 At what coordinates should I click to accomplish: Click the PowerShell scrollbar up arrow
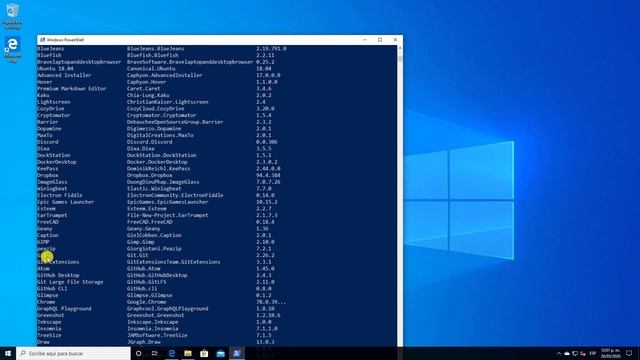coord(400,48)
